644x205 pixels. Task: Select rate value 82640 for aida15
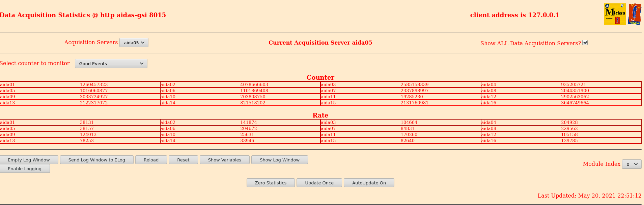[408, 140]
